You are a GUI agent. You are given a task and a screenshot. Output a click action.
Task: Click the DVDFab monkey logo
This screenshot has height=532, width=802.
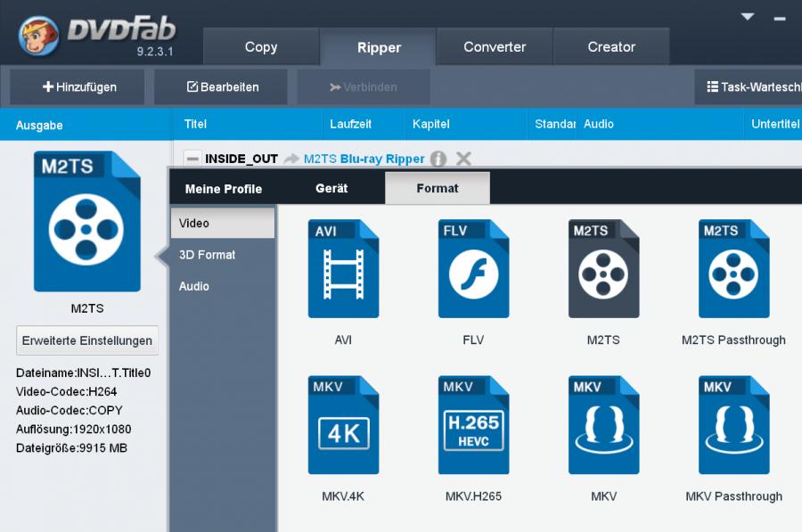(38, 36)
